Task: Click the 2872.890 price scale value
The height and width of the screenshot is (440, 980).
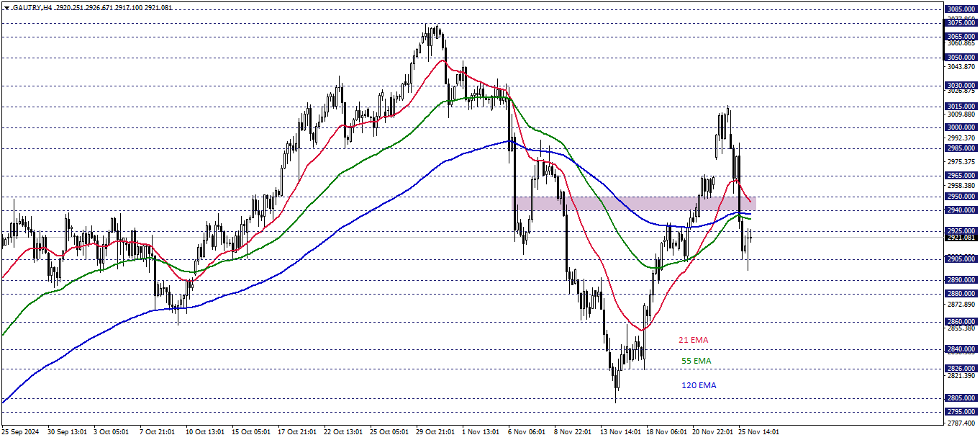Action: pos(962,305)
